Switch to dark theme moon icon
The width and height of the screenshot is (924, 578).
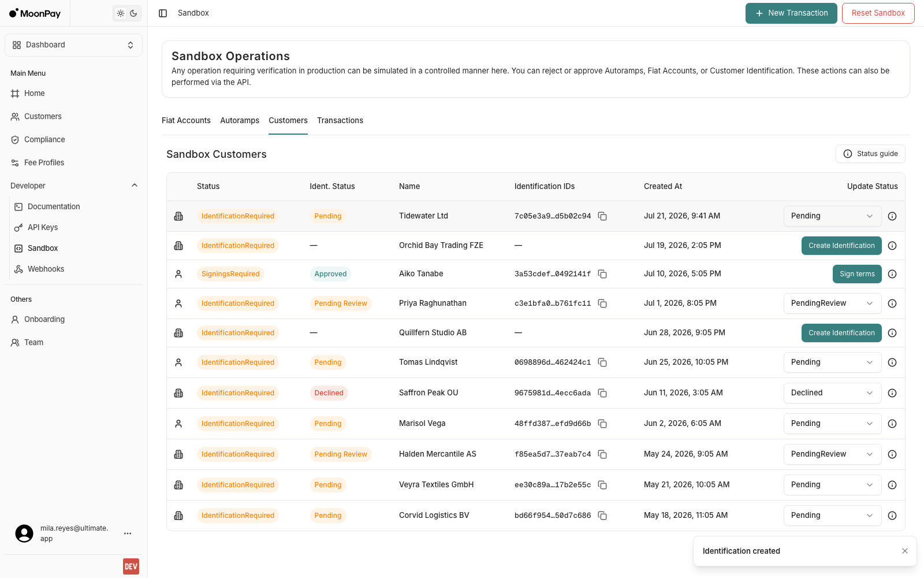[133, 13]
